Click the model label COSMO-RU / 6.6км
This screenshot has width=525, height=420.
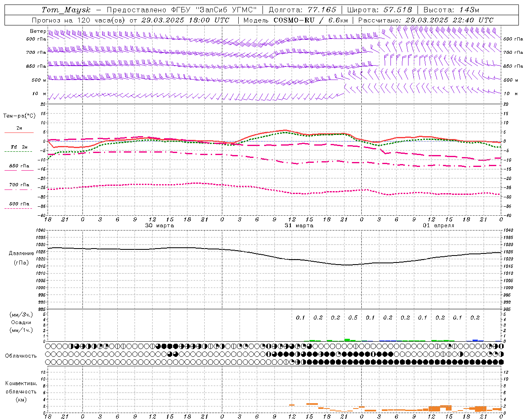point(311,20)
